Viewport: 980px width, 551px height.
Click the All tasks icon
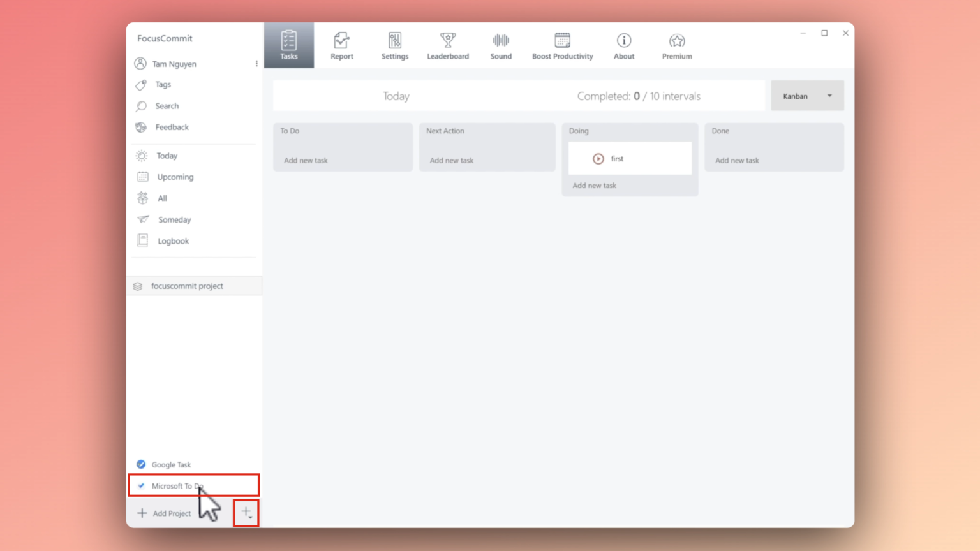click(142, 198)
